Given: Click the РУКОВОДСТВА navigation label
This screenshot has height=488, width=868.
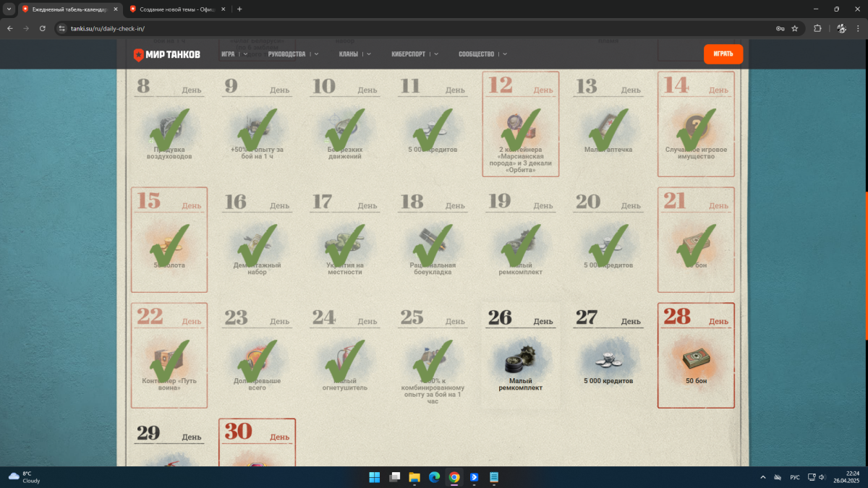Looking at the screenshot, I should (286, 54).
